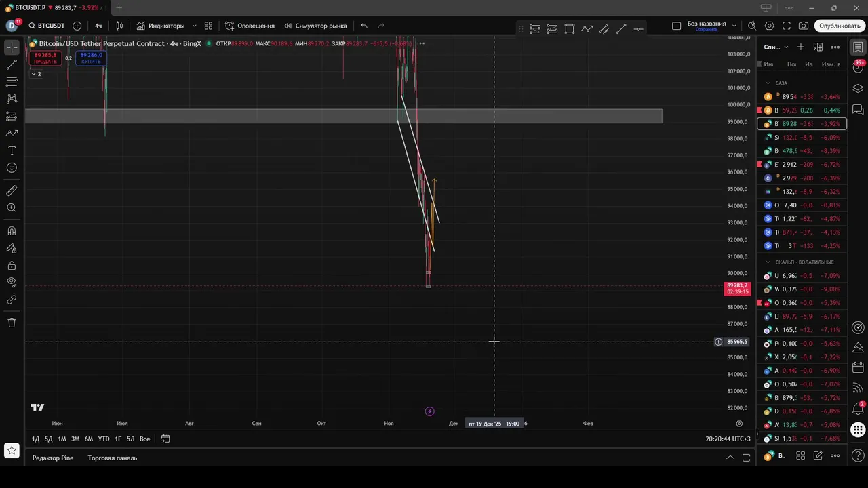Undo the last chart action
868x488 pixels.
(x=364, y=26)
